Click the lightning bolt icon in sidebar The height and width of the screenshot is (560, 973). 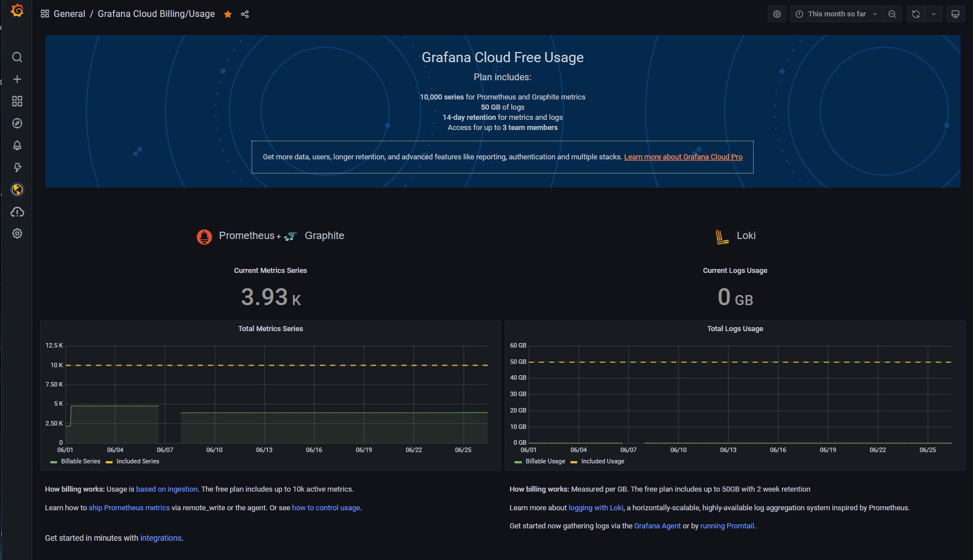[x=17, y=167]
